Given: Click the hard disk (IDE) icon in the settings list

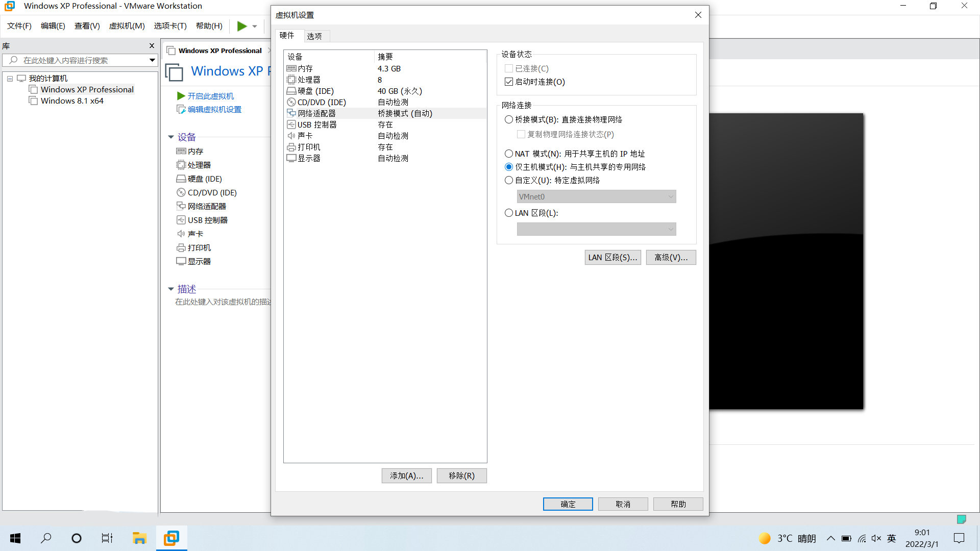Looking at the screenshot, I should tap(291, 91).
